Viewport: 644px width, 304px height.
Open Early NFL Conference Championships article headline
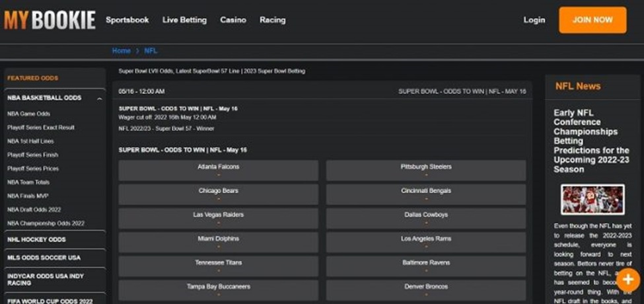click(591, 141)
